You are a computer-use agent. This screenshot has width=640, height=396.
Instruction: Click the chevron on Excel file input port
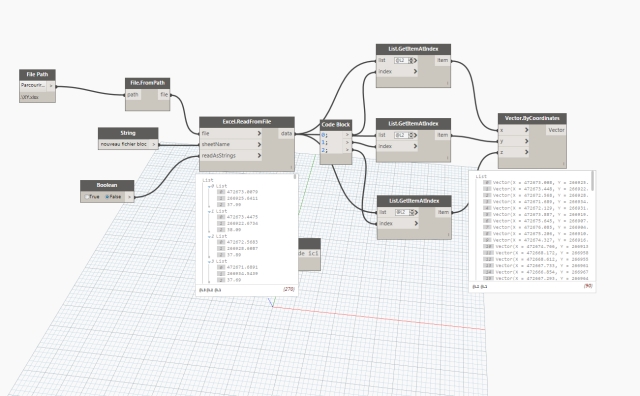click(259, 133)
